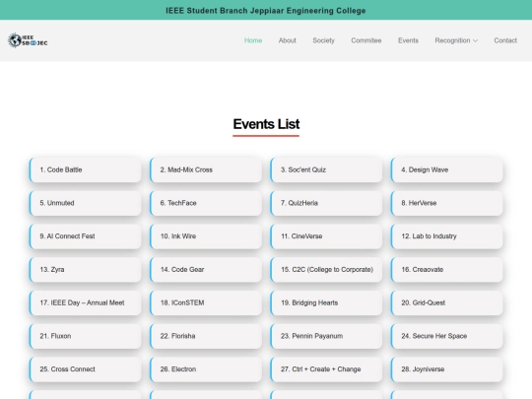Click the '12. Lab to Industry' card
The width and height of the screenshot is (532, 399).
click(446, 236)
